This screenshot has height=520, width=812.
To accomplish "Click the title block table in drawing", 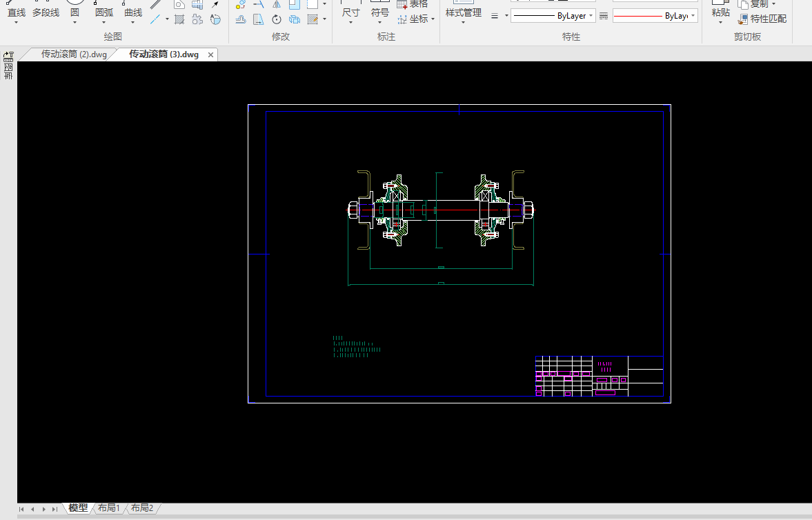I will [599, 376].
